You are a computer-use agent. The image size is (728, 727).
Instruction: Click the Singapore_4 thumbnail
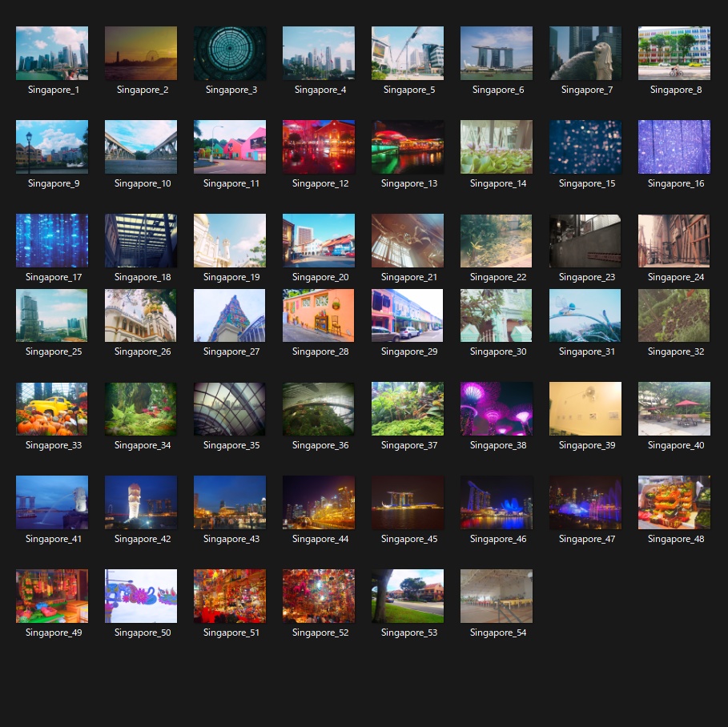click(319, 53)
